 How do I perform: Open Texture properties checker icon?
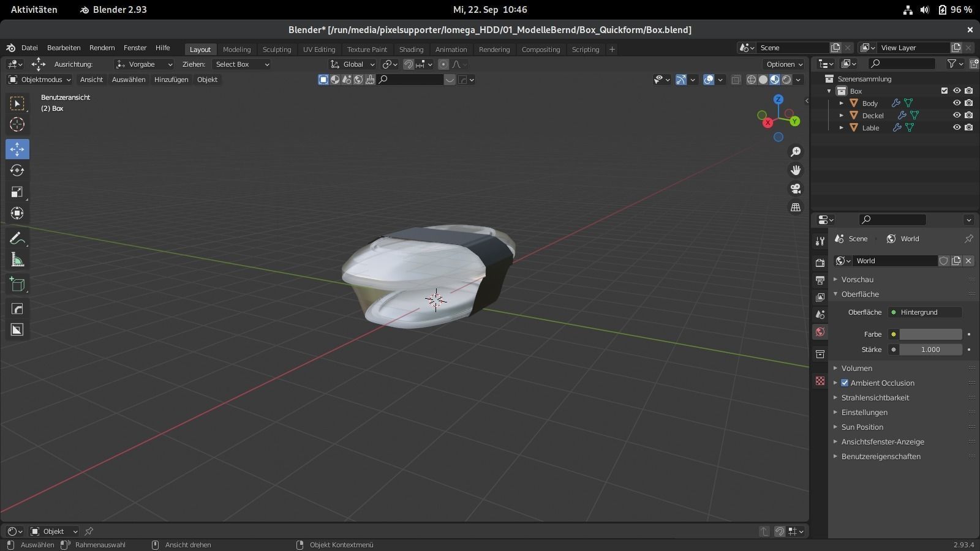point(820,381)
